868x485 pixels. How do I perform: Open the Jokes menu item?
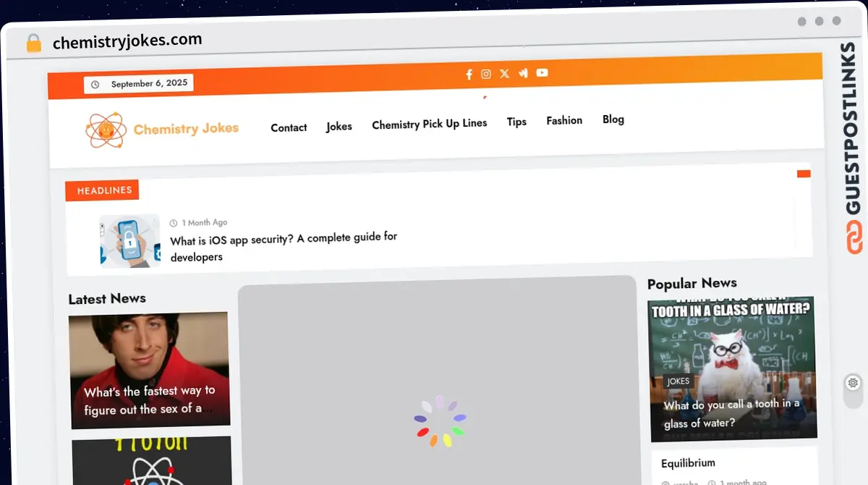[339, 126]
